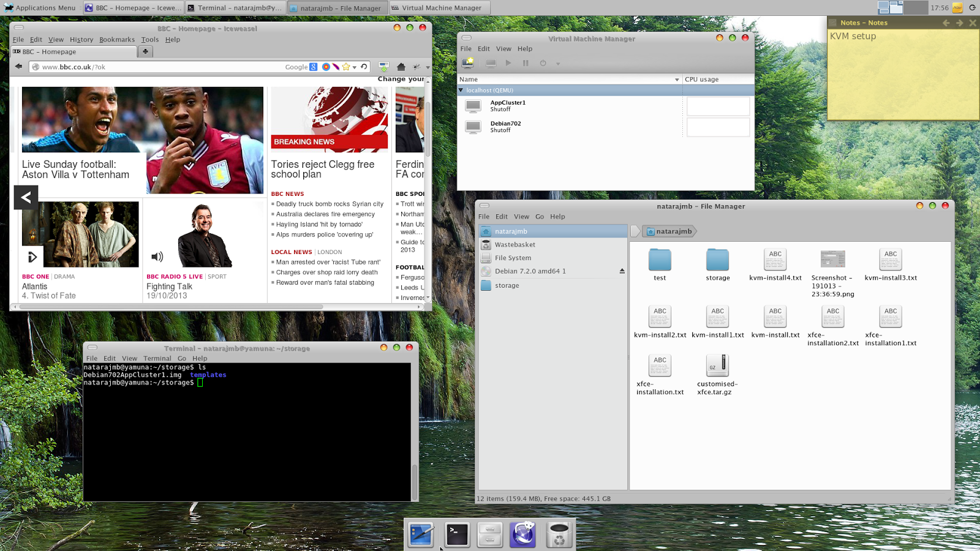Open the toolbar overflow arrow in Iceweasel

click(x=428, y=67)
